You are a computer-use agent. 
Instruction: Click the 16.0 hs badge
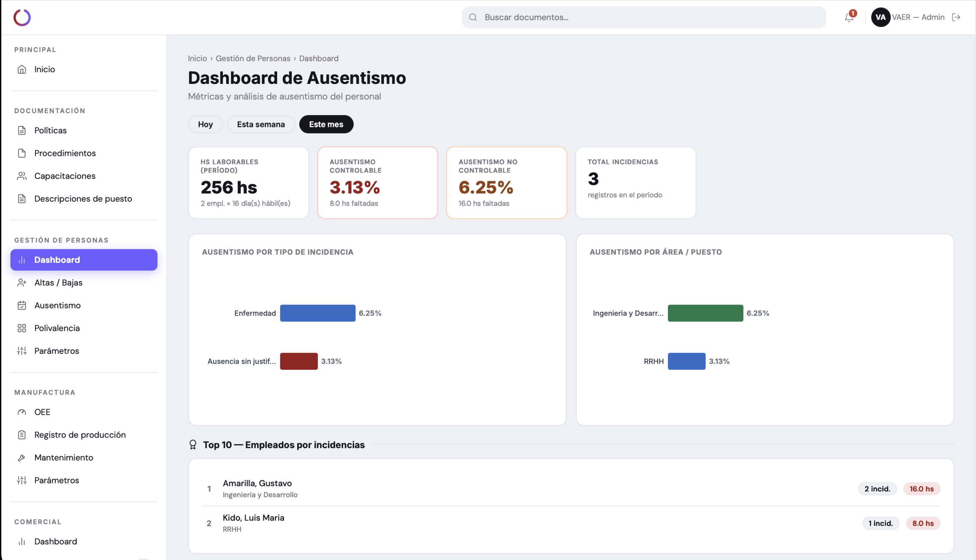922,489
